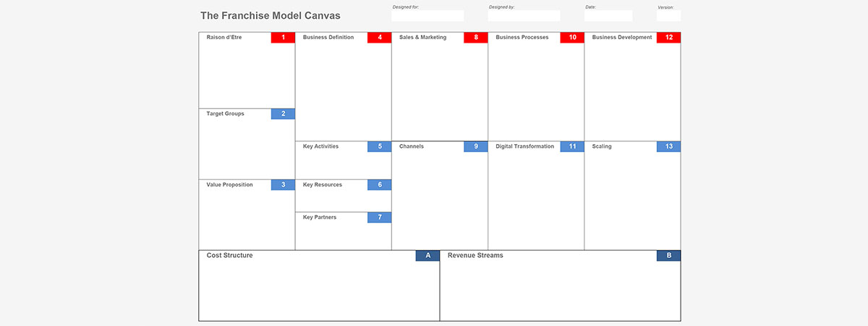Focus the Designed by input field

click(524, 16)
